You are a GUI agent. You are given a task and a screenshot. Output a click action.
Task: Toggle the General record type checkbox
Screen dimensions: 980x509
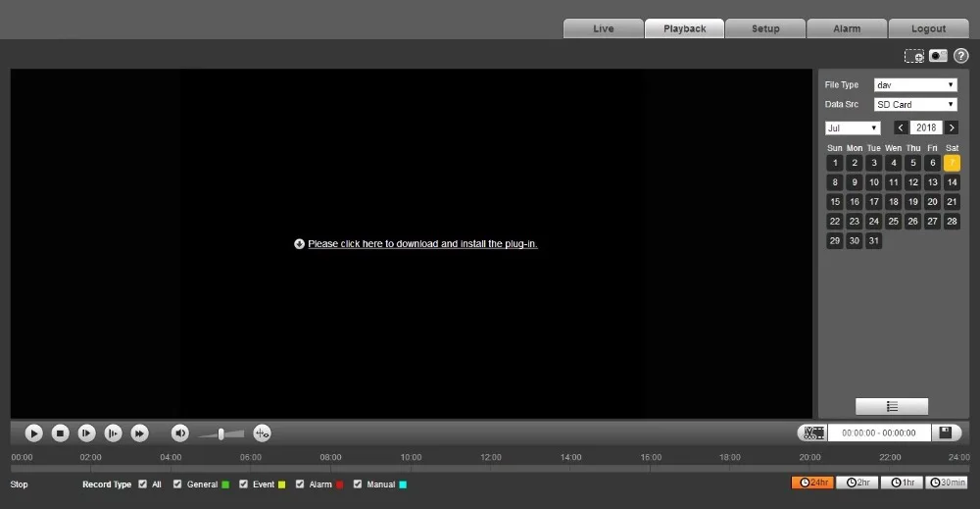point(177,484)
